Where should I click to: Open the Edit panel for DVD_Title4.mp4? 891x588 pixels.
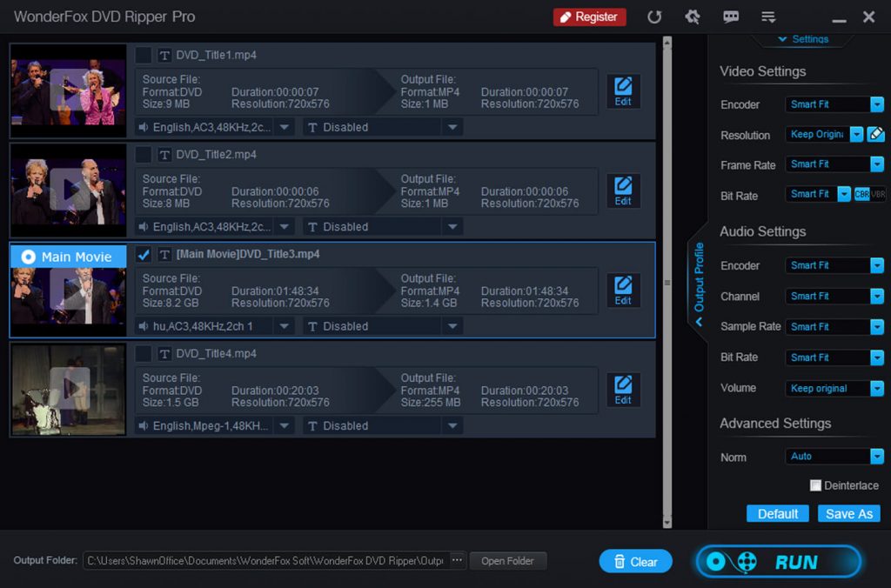point(622,390)
